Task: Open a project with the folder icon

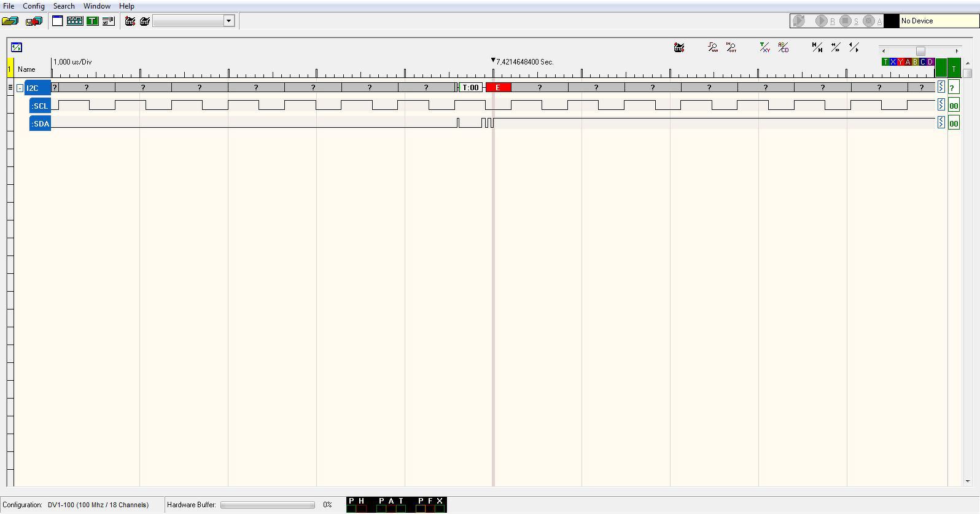Action: pos(10,21)
